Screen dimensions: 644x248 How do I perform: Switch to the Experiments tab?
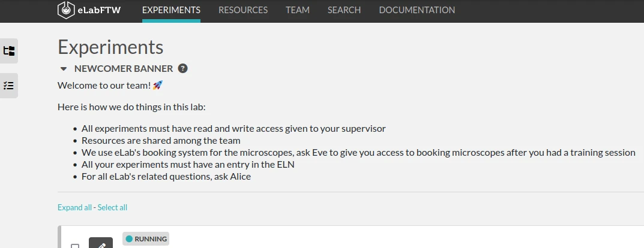[171, 10]
